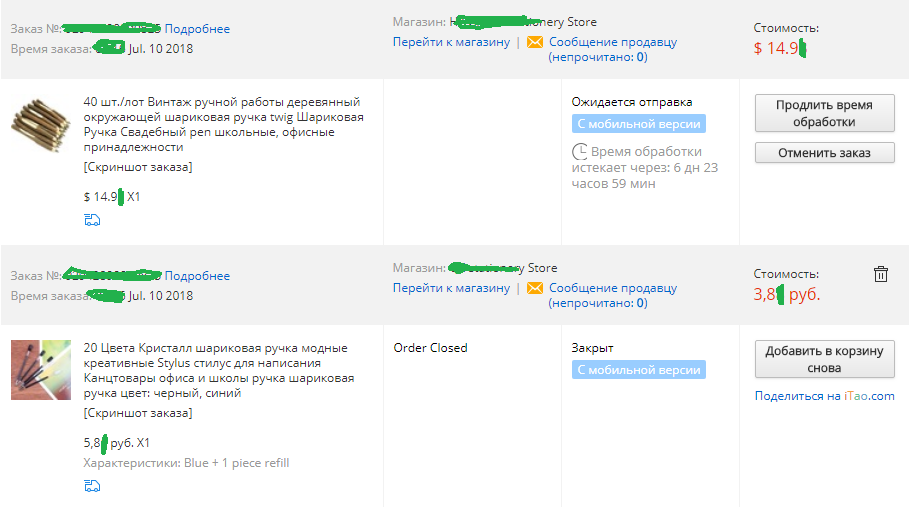Viewport: 917px width, 507px height.
Task: Click the envelope icon in second order header
Action: coord(535,288)
